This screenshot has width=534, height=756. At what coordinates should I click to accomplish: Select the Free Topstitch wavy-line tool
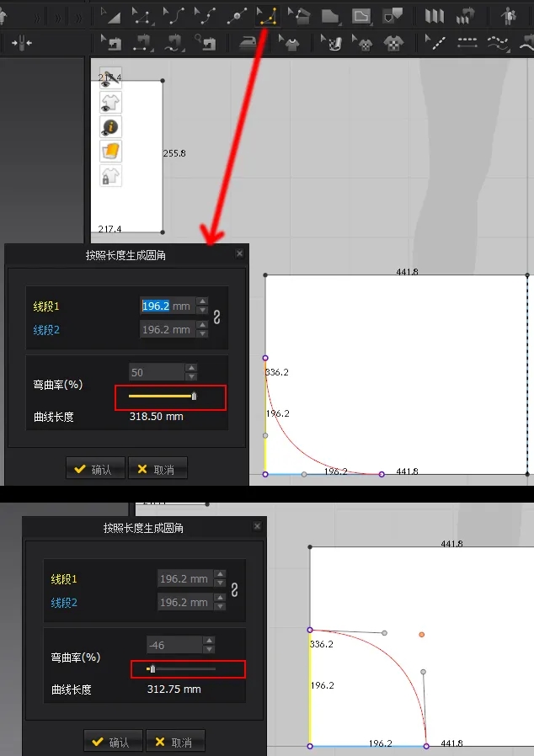click(x=499, y=43)
